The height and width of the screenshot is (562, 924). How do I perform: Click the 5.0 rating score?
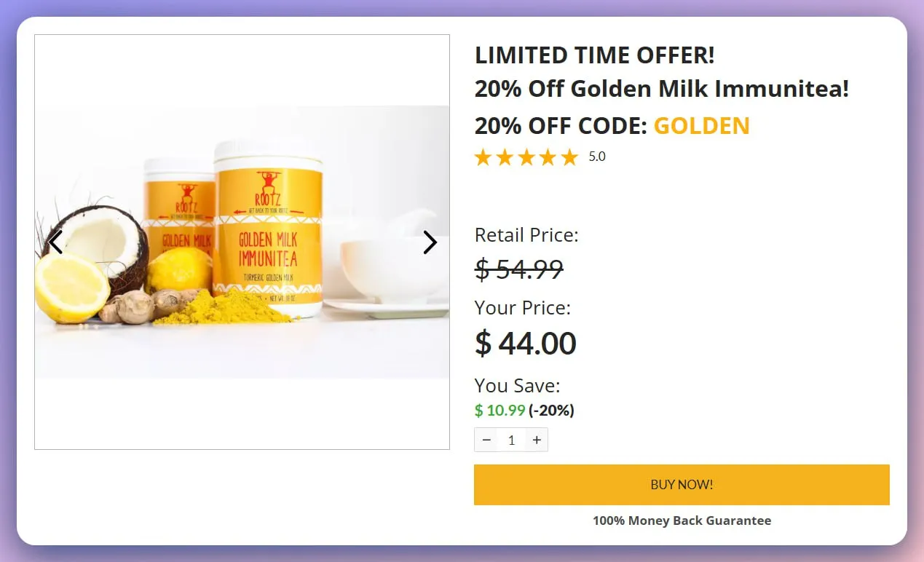point(597,157)
